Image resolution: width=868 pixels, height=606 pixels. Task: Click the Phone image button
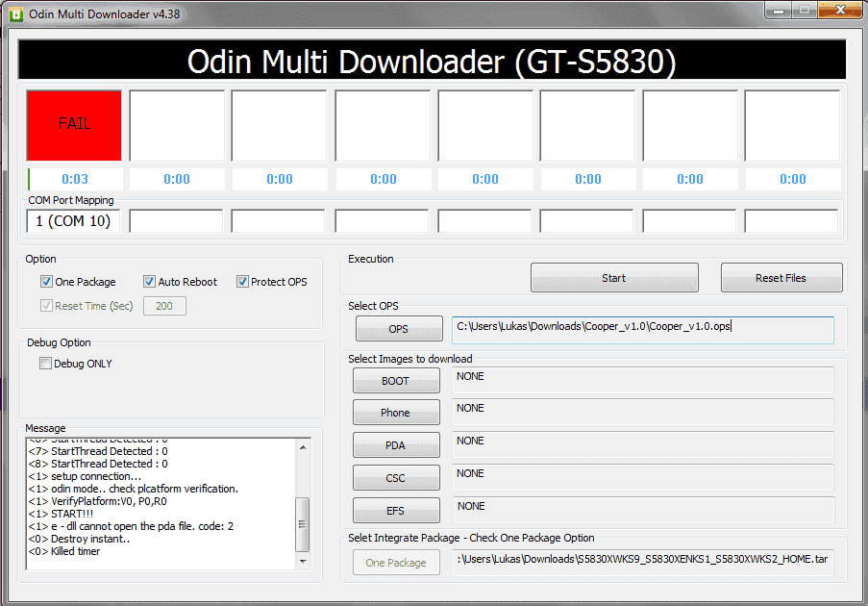[x=396, y=412]
